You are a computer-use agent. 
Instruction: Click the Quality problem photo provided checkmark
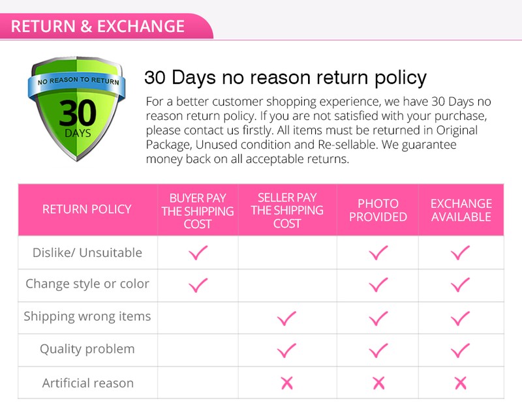tap(378, 350)
